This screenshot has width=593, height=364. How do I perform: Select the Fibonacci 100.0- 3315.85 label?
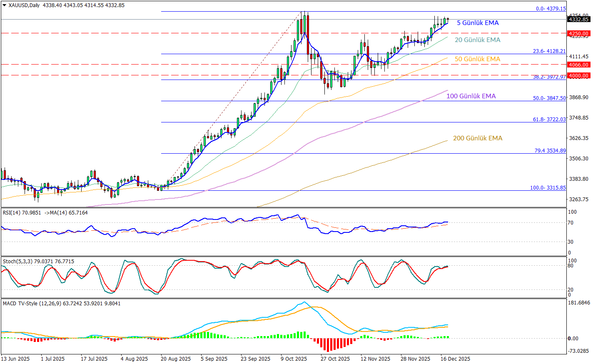pyautogui.click(x=548, y=188)
